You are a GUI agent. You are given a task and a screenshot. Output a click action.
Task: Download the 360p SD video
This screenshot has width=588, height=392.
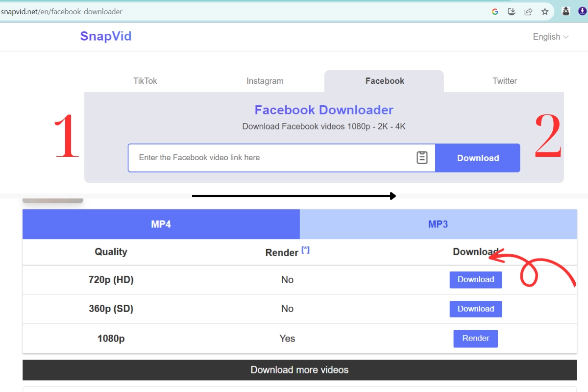pyautogui.click(x=475, y=309)
